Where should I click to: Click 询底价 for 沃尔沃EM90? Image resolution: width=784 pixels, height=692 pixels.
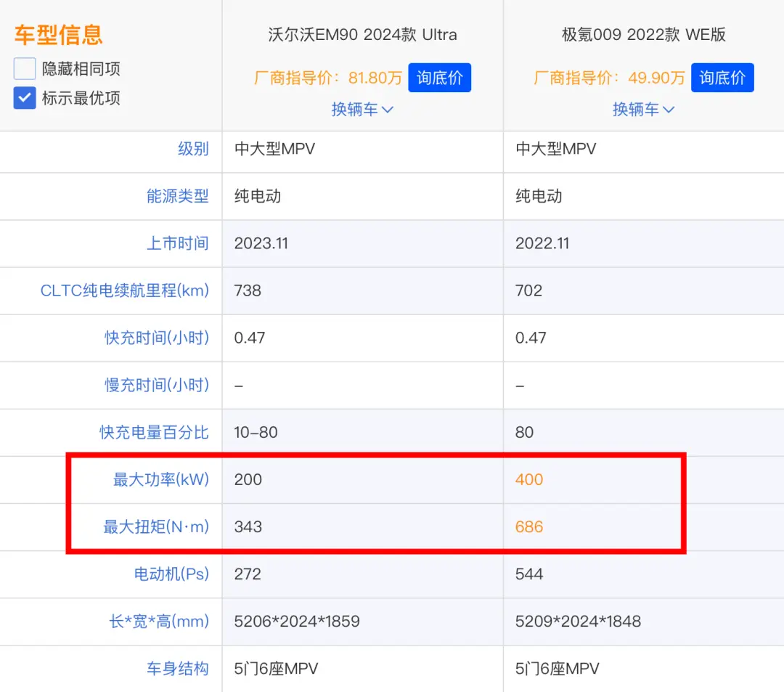pyautogui.click(x=439, y=78)
